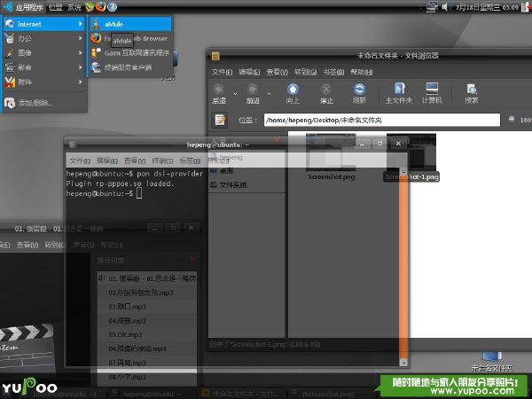The width and height of the screenshot is (532, 399).
Task: Click the zoom out magnifier icon
Action: [x=512, y=119]
